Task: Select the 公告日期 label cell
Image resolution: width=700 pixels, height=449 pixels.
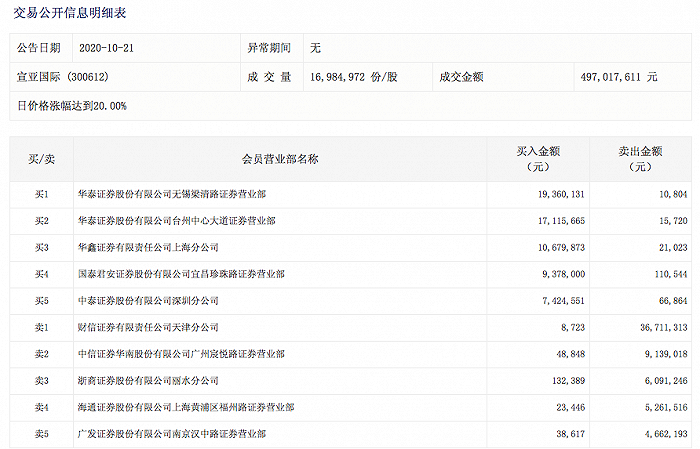Action: coord(41,48)
